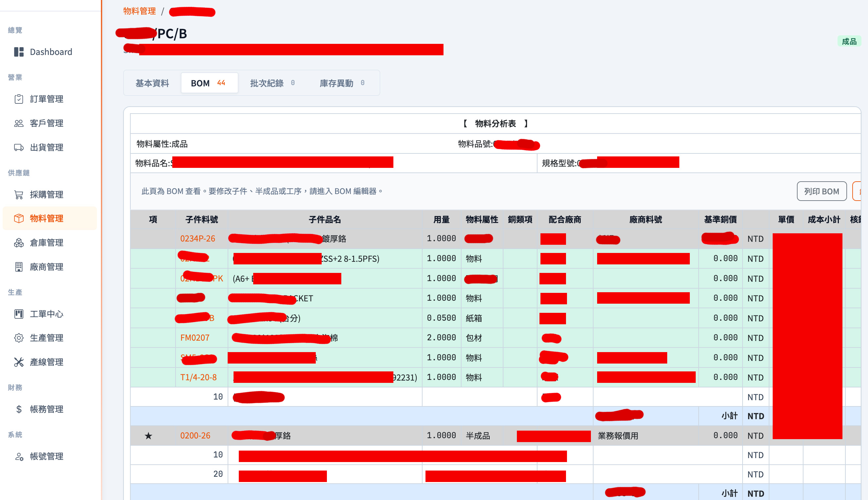Image resolution: width=868 pixels, height=500 pixels.
Task: Click the 銅類項 column header
Action: tap(520, 220)
